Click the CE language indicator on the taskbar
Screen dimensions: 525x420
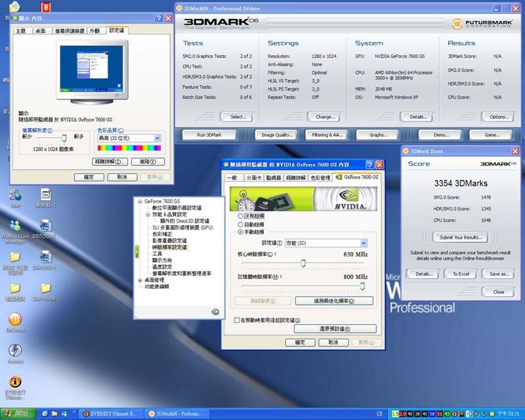[x=379, y=413]
